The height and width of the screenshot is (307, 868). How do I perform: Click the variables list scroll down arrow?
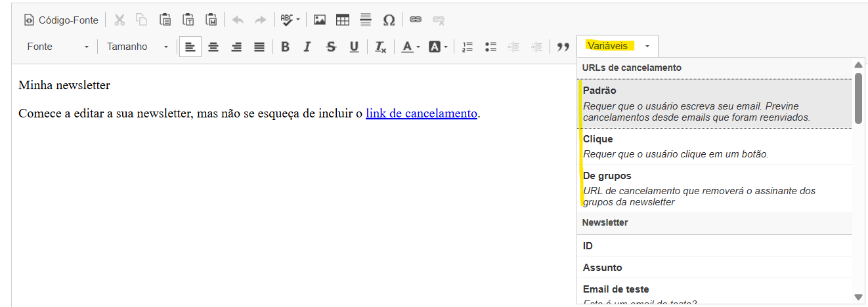pos(857,297)
